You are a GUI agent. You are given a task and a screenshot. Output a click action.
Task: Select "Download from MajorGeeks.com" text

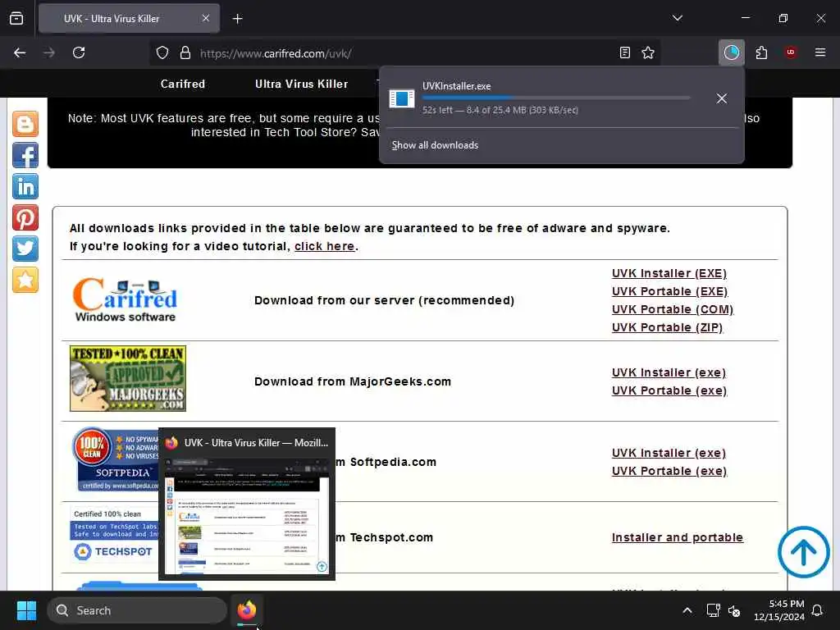pos(353,381)
